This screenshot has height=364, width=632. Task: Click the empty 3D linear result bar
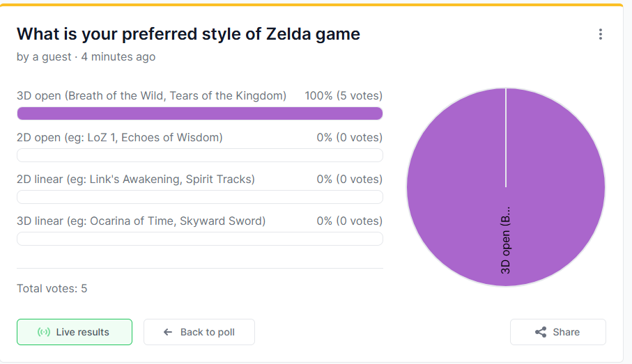tap(200, 239)
